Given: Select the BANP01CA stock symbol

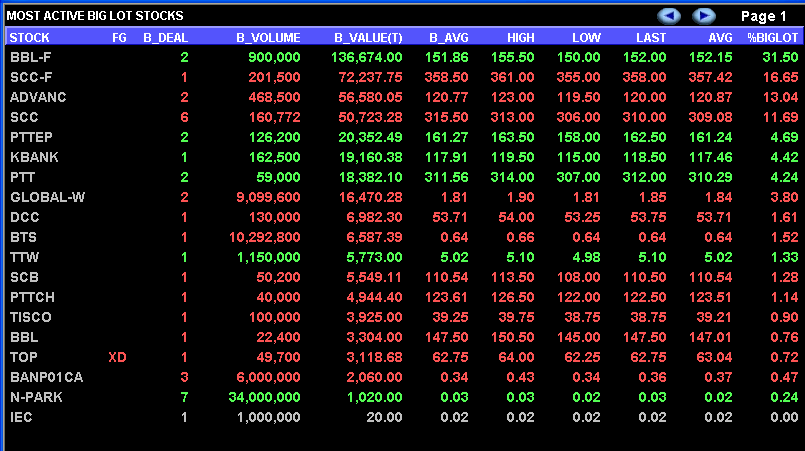Looking at the screenshot, I should pyautogui.click(x=47, y=378).
